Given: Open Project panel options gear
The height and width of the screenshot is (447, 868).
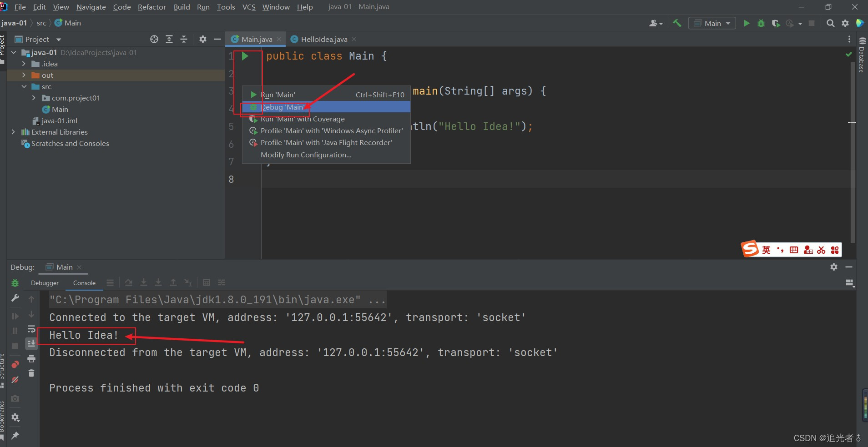Looking at the screenshot, I should (x=203, y=39).
